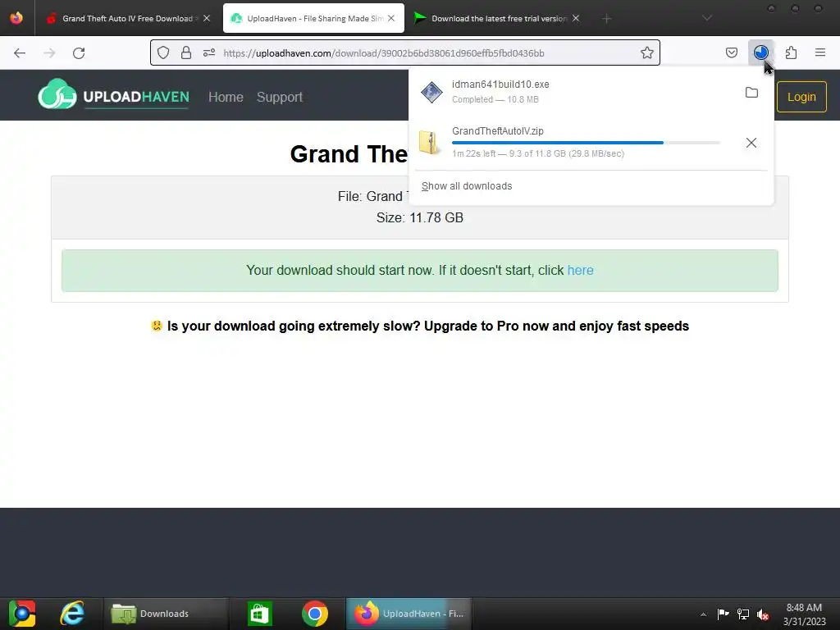The height and width of the screenshot is (630, 840).
Task: Close the free trial version tab
Action: coord(576,18)
